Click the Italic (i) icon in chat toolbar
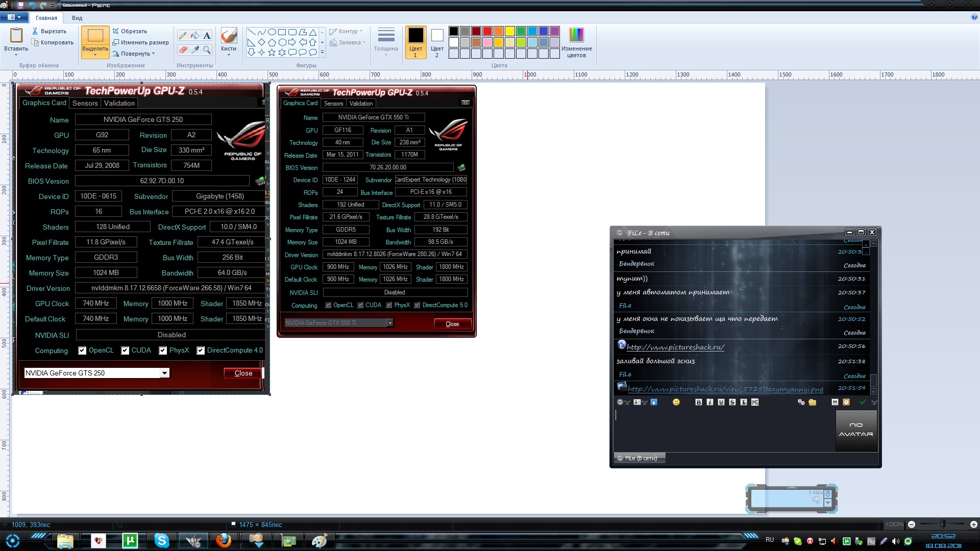This screenshot has height=551, width=980. coord(710,402)
